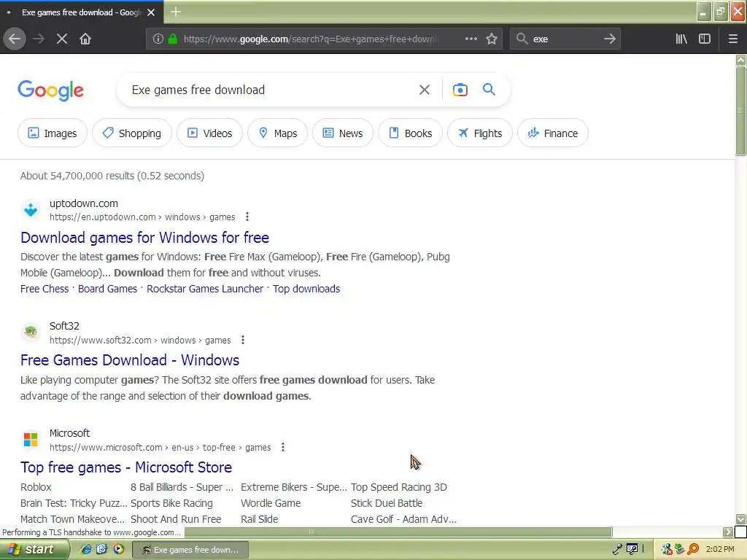Click the Google logo
Viewport: 747px width, 560px height.
point(50,90)
